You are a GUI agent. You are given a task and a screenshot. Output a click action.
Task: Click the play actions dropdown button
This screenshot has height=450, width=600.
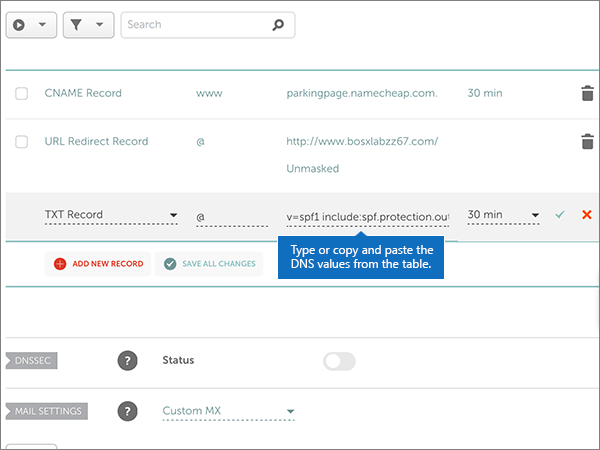[31, 25]
